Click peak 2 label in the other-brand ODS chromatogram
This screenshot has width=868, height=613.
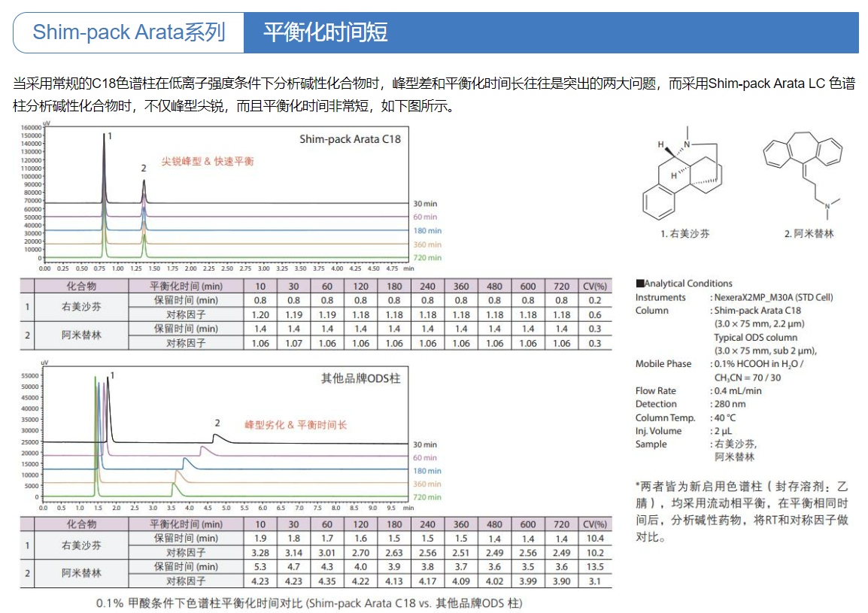point(217,423)
